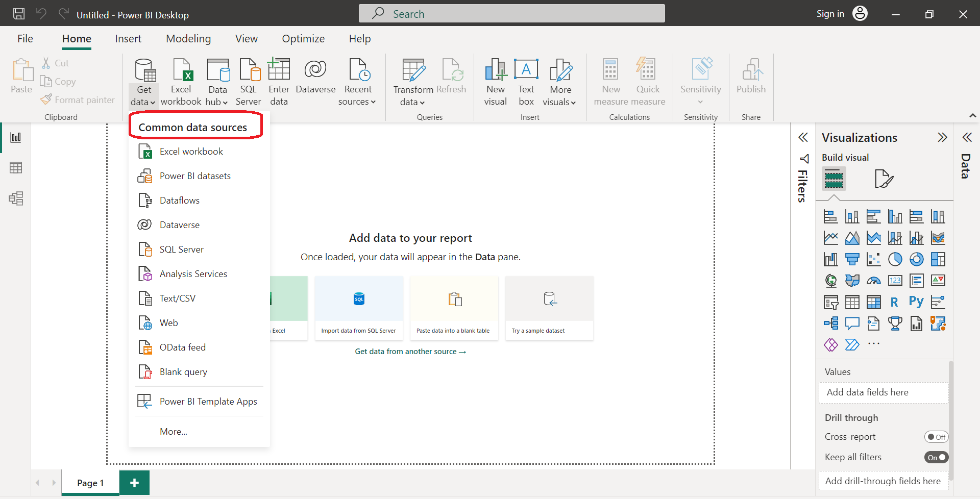The width and height of the screenshot is (980, 499).
Task: Select the Python visual
Action: [916, 302]
